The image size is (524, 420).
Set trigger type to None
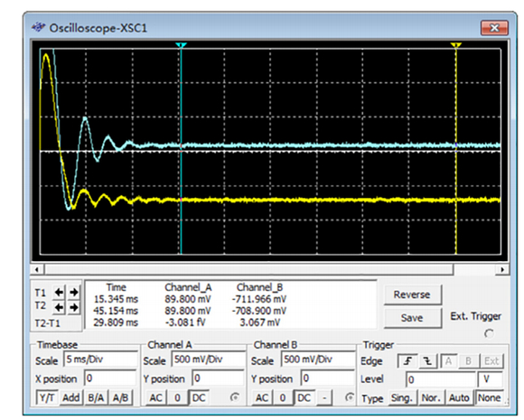coord(490,398)
